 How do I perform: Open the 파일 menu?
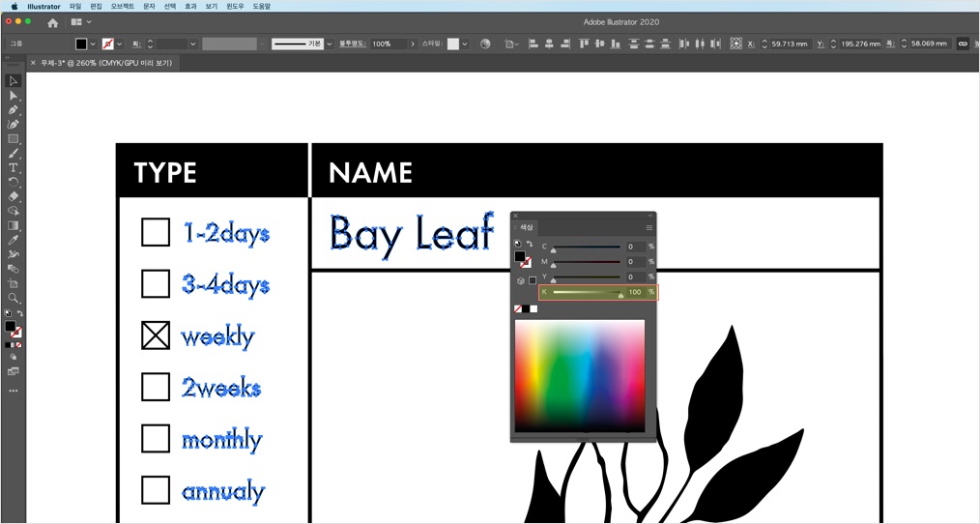75,6
